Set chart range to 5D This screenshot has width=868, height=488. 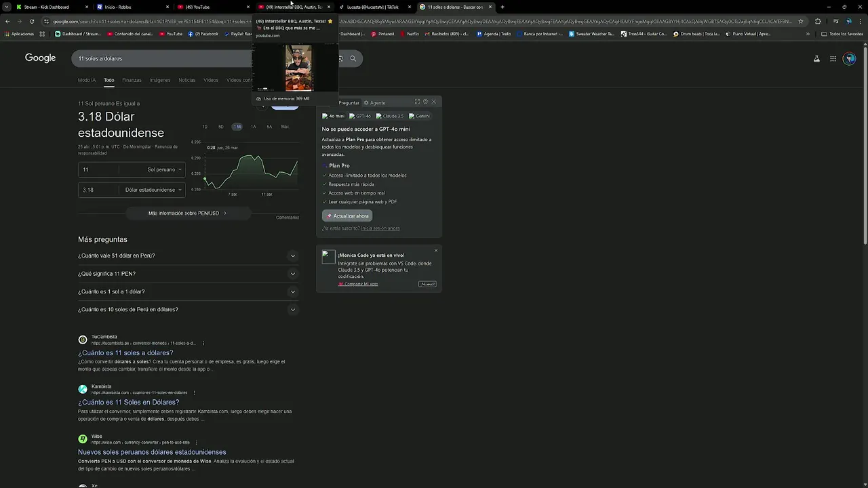(220, 127)
